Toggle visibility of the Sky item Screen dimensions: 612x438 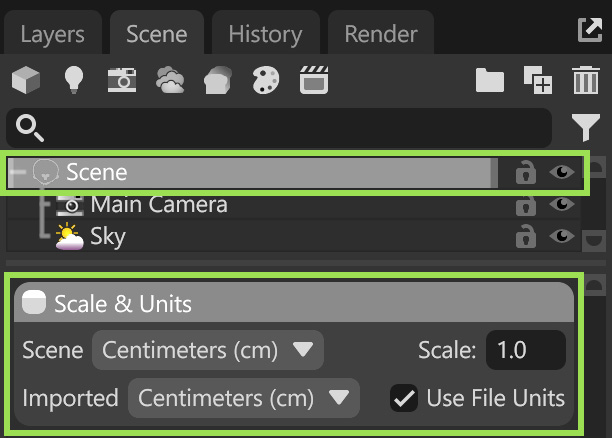click(x=563, y=237)
